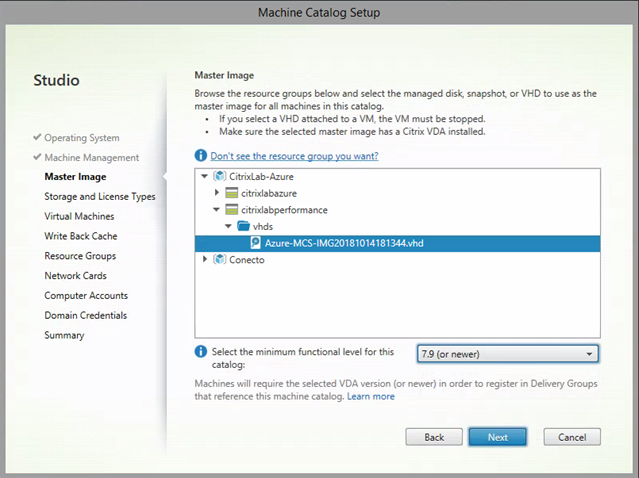Click checkmark next to Operating System
Viewport: 639px width, 478px height.
pos(37,137)
